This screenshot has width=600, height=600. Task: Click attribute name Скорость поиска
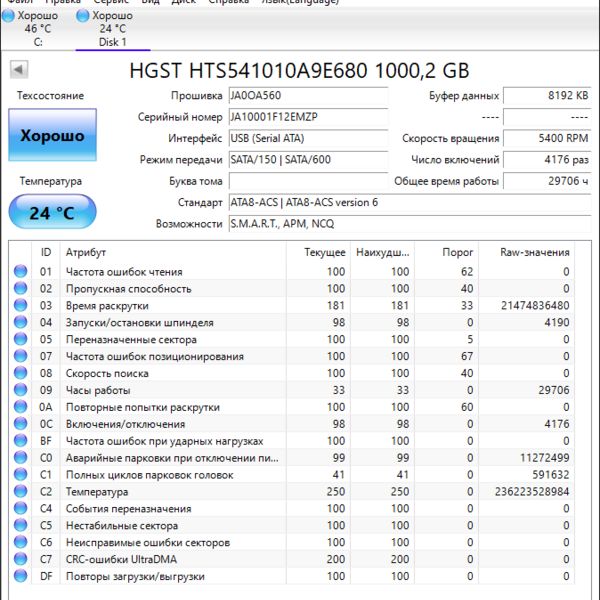point(107,373)
